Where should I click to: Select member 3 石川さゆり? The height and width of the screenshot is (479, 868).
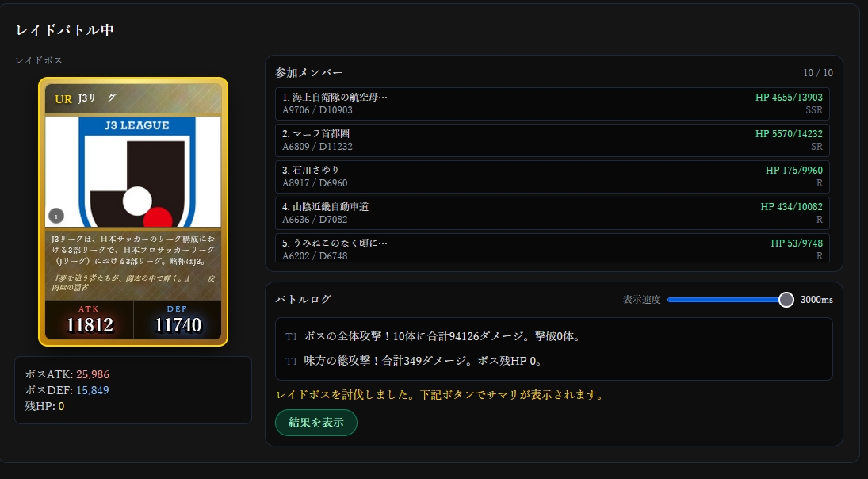tap(553, 177)
